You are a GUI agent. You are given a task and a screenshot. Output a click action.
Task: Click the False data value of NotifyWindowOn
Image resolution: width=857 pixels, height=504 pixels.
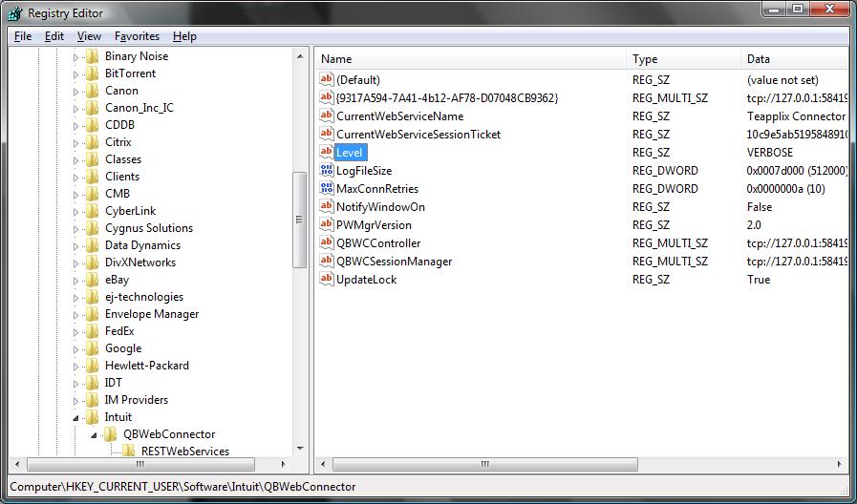tap(760, 207)
